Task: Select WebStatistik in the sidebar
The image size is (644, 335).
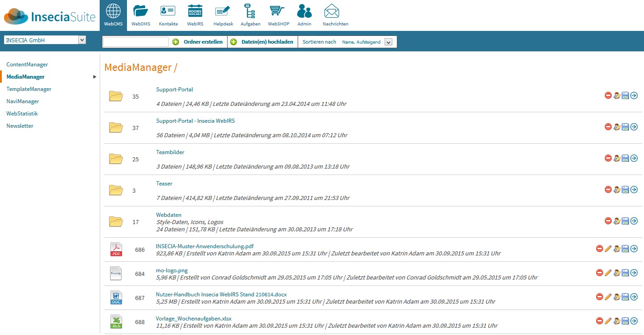Action: pyautogui.click(x=22, y=114)
